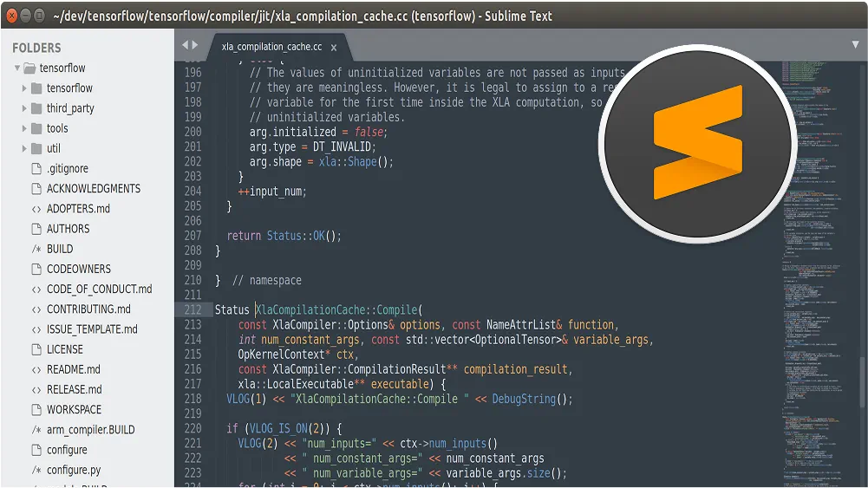Click "OpKernelContext* ctx," on line 215
Screen dimensions: 868x488
tap(298, 355)
